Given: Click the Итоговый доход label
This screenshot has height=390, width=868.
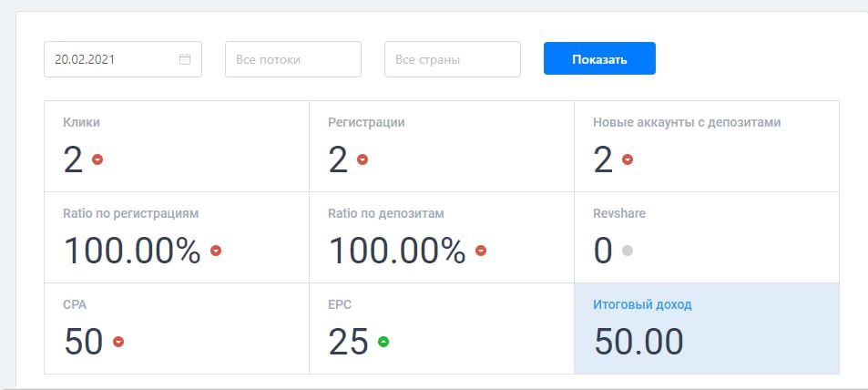Looking at the screenshot, I should [x=642, y=304].
